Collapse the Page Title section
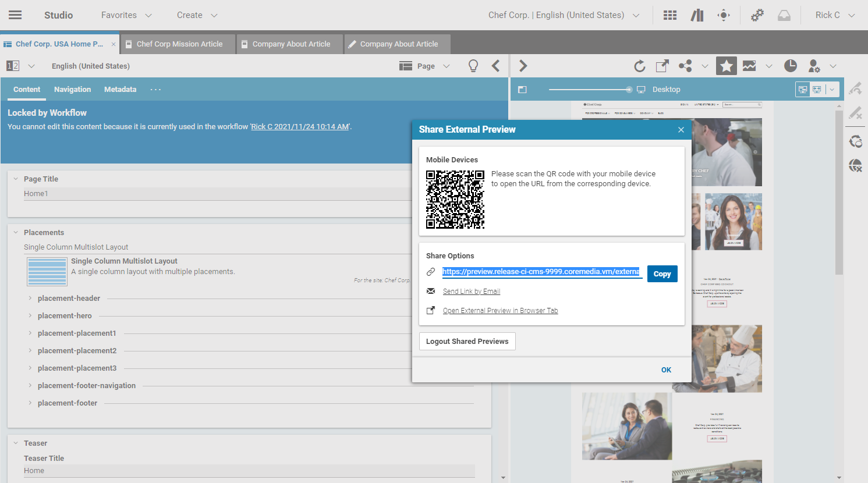 (x=16, y=179)
